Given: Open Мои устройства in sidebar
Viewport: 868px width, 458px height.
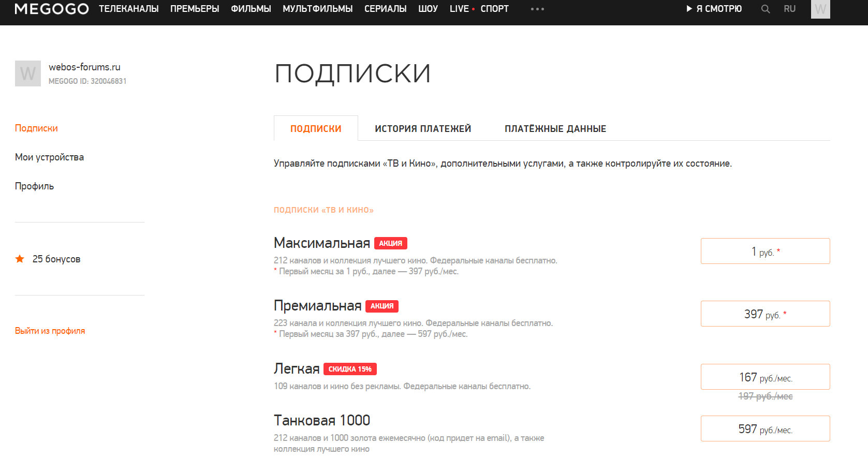Looking at the screenshot, I should (49, 157).
